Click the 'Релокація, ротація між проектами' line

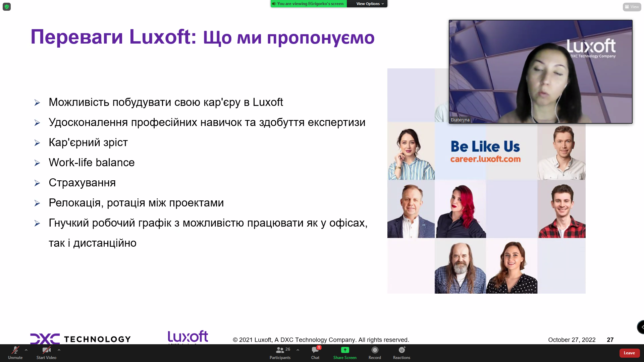click(x=136, y=203)
